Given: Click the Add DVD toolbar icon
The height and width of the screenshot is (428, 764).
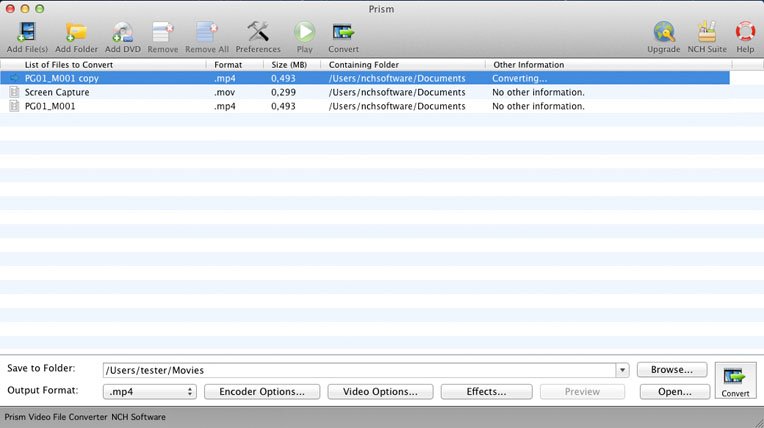Looking at the screenshot, I should pyautogui.click(x=122, y=35).
